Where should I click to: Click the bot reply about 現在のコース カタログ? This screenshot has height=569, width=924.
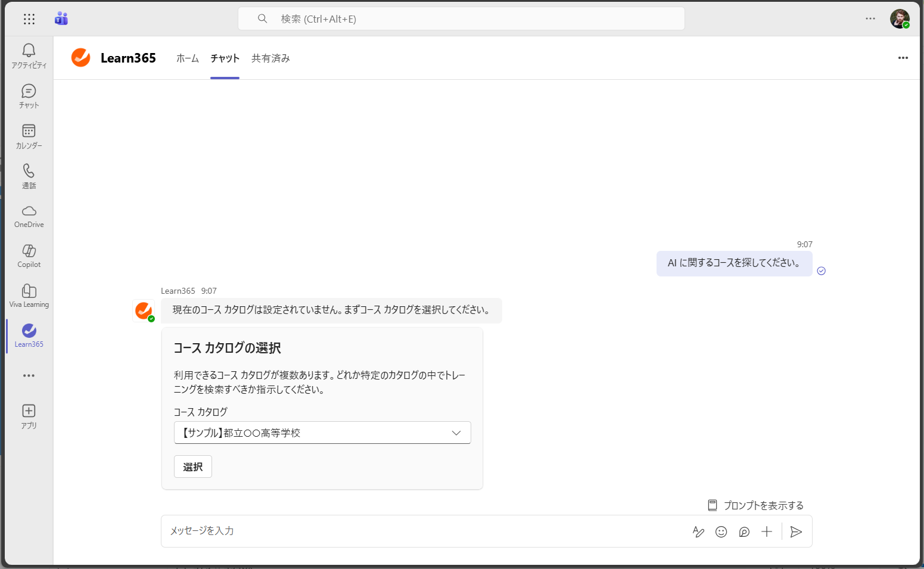[x=331, y=310]
